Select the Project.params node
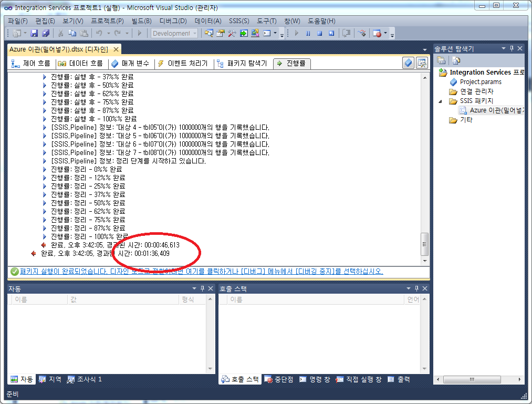Image resolution: width=532 pixels, height=404 pixels. tap(481, 82)
